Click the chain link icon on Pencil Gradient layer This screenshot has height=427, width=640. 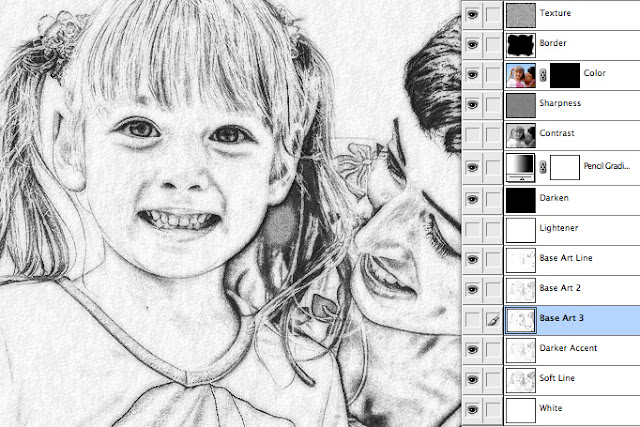tap(543, 167)
